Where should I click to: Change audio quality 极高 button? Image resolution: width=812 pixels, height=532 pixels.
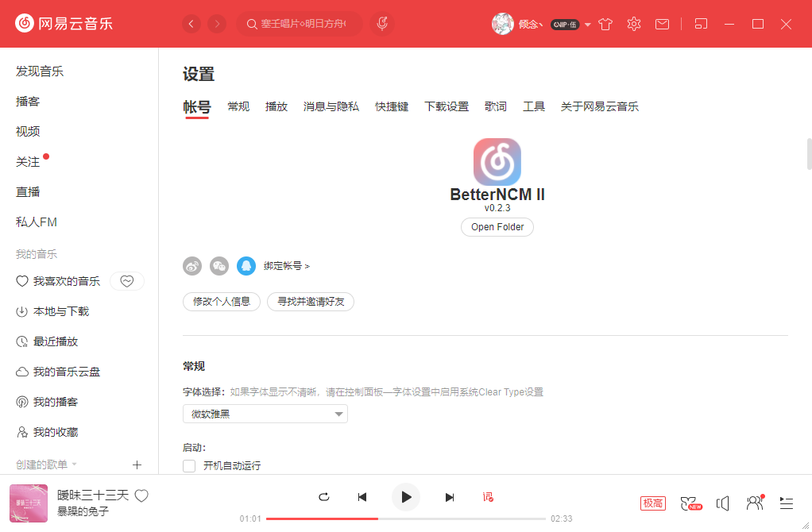653,503
